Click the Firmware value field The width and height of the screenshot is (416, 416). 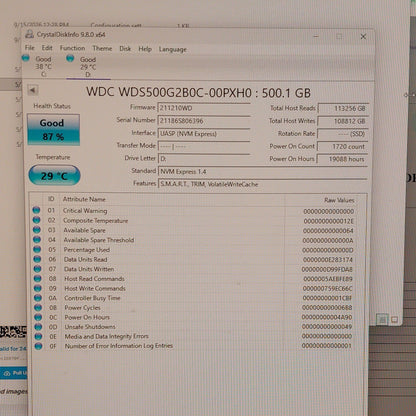(x=204, y=108)
